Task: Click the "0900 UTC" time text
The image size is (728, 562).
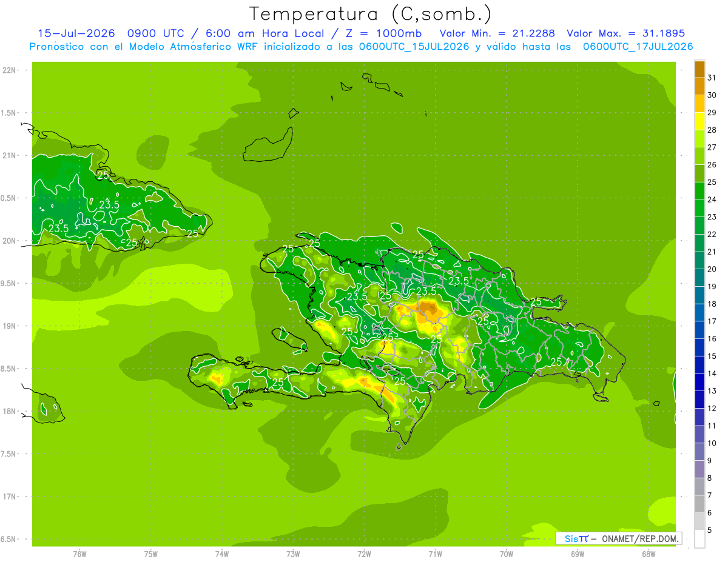Action: tap(155, 33)
